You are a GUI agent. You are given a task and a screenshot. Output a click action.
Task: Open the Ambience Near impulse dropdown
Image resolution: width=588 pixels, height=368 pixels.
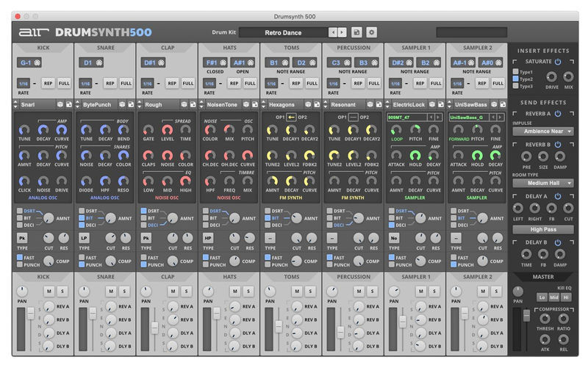(543, 131)
